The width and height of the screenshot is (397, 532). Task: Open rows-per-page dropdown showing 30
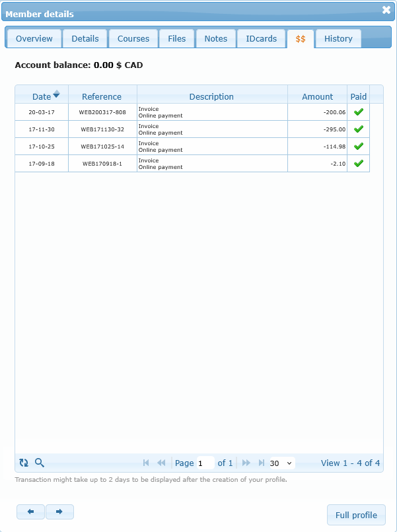pyautogui.click(x=281, y=463)
